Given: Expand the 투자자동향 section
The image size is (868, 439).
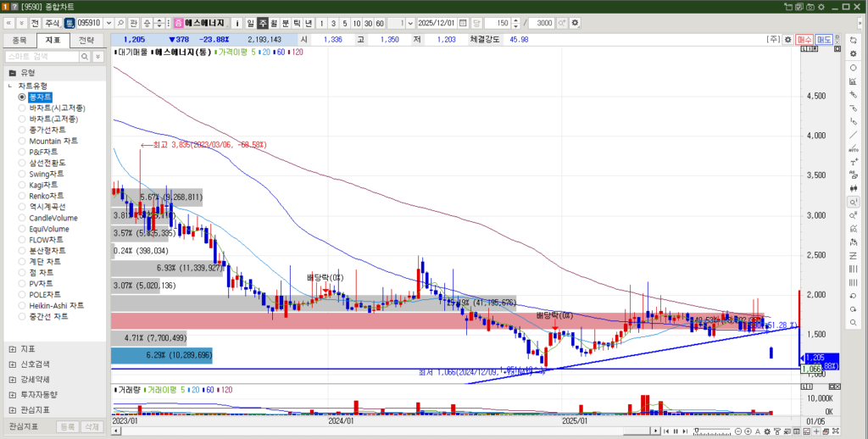Looking at the screenshot, I should click(x=12, y=394).
